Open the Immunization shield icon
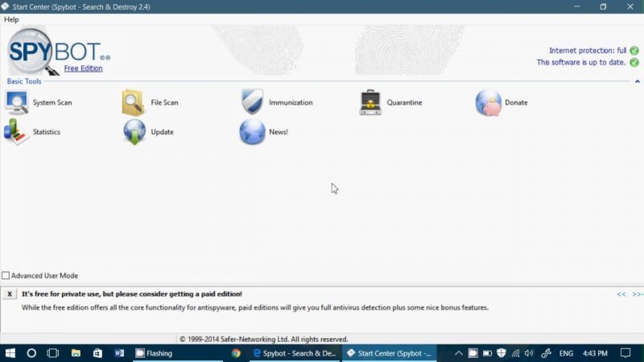 point(252,101)
